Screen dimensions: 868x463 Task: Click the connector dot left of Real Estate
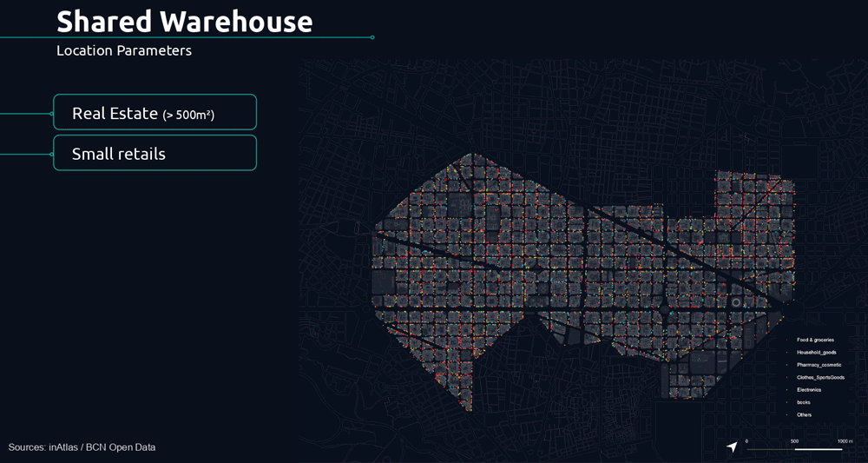point(52,113)
